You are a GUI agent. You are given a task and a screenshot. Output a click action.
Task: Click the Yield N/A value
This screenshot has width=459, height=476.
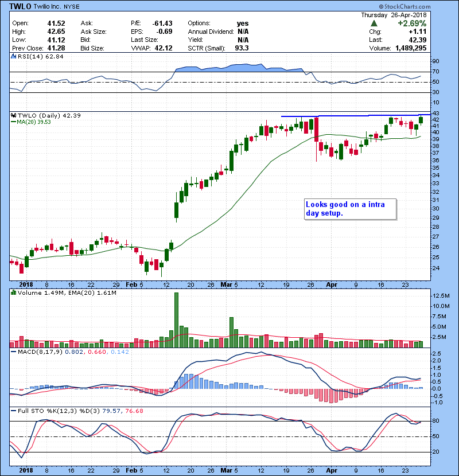[243, 40]
